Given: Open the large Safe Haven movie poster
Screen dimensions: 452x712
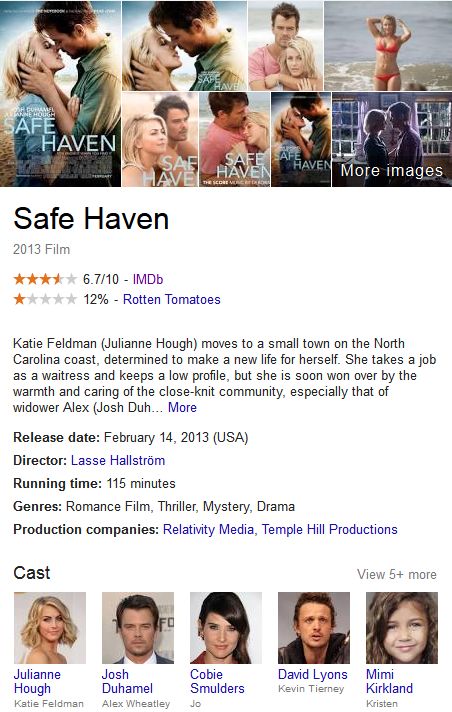Looking at the screenshot, I should (60, 94).
